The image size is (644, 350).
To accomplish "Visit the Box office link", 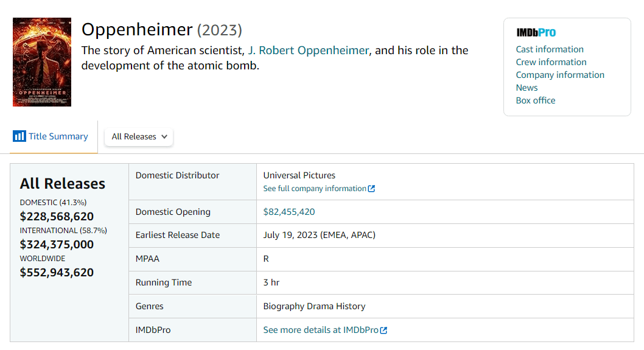I will [536, 100].
